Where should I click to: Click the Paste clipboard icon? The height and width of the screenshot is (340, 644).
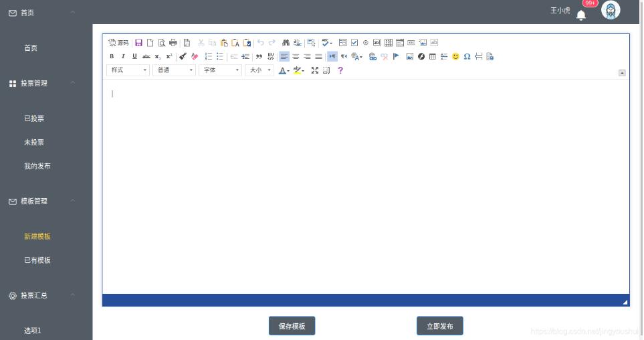224,43
